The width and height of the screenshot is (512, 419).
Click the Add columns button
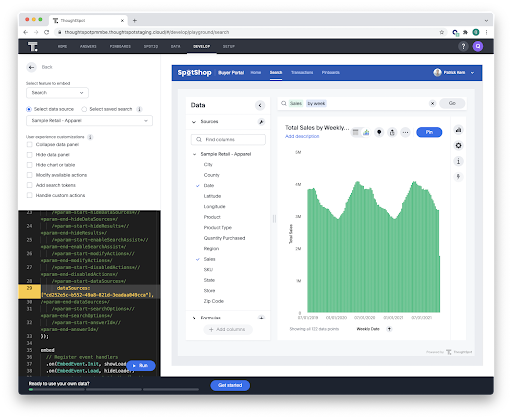point(228,330)
